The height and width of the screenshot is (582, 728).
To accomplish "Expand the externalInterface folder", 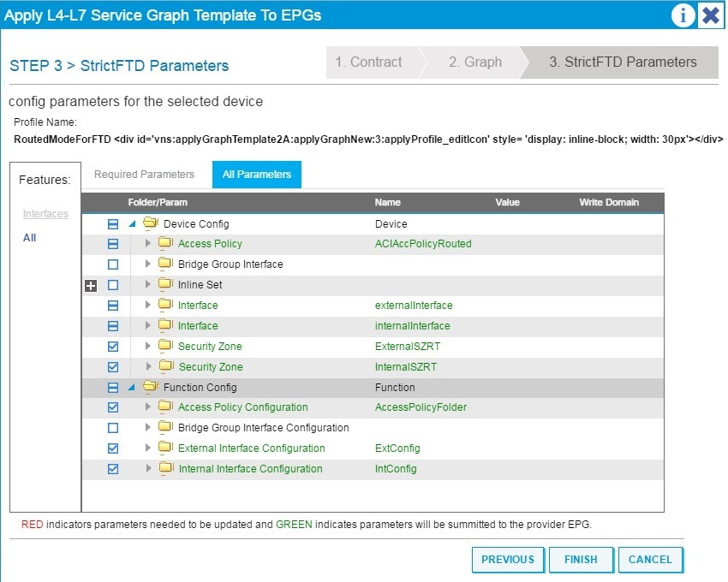I will 147,305.
